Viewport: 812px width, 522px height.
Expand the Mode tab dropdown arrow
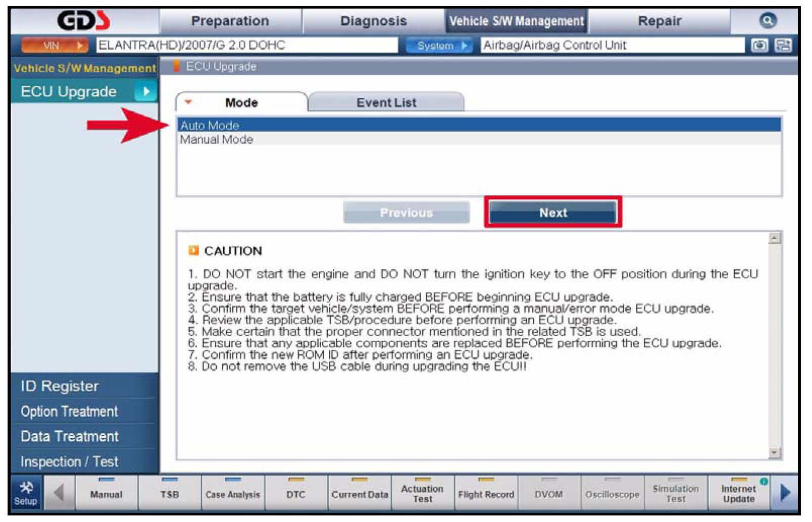click(188, 102)
